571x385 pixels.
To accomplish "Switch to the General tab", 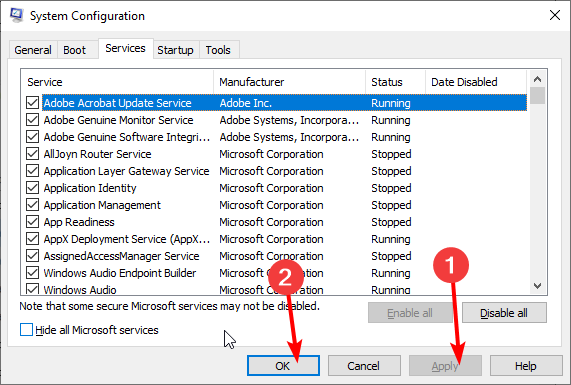I will [x=33, y=50].
